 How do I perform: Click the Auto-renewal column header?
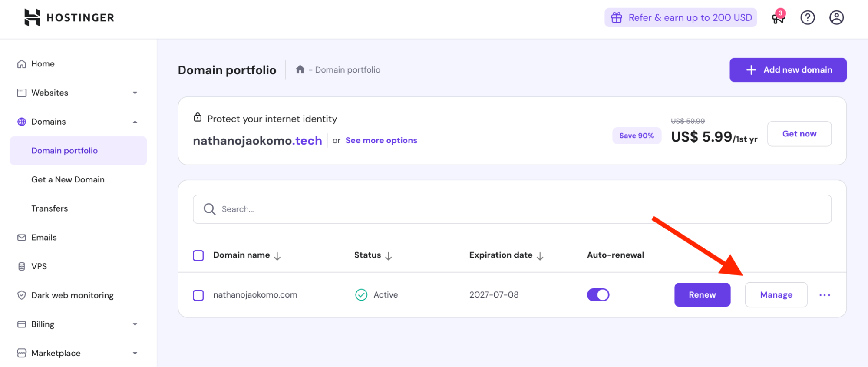tap(615, 255)
